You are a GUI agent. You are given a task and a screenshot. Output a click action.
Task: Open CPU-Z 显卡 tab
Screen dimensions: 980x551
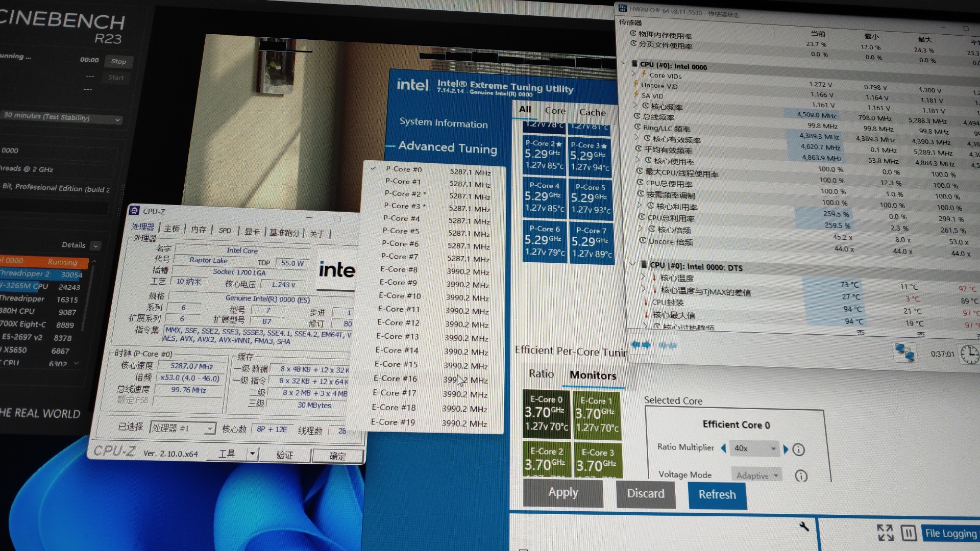(252, 232)
